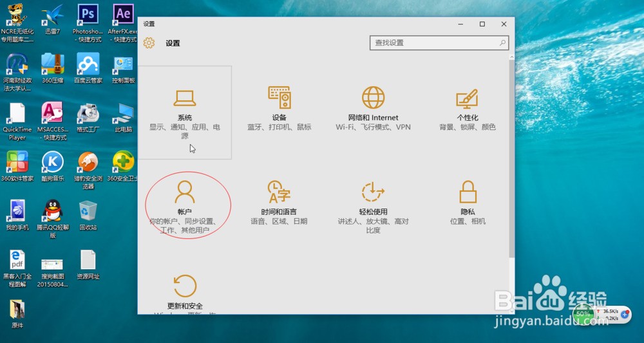
Task: Open the 设备 settings category
Action: tap(279, 109)
